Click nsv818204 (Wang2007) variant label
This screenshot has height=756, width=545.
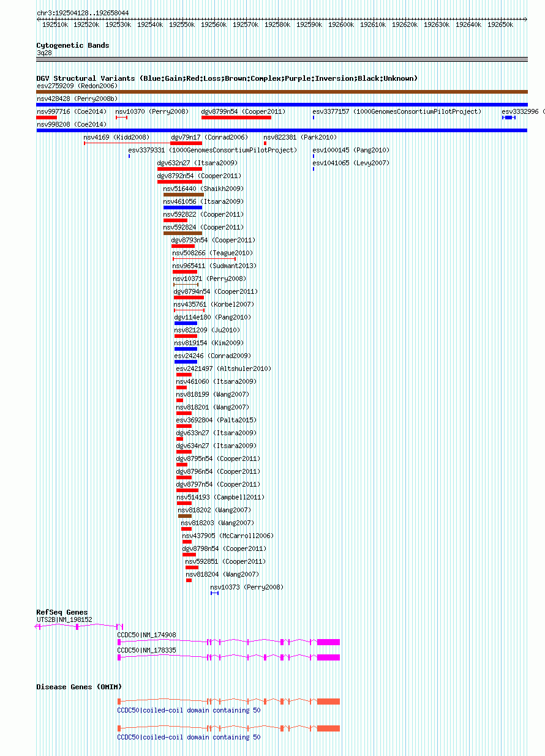[222, 574]
